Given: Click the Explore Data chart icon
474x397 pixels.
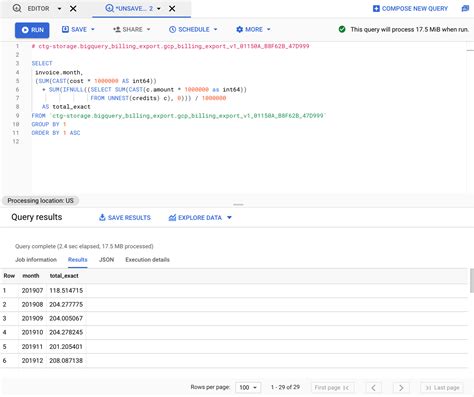Looking at the screenshot, I should 172,218.
